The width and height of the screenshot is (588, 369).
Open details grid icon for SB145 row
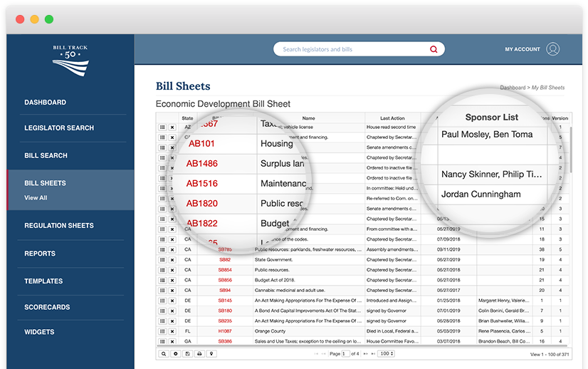click(x=162, y=301)
